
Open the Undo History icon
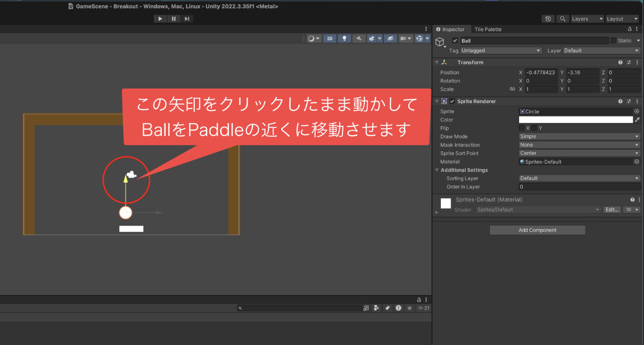(548, 19)
